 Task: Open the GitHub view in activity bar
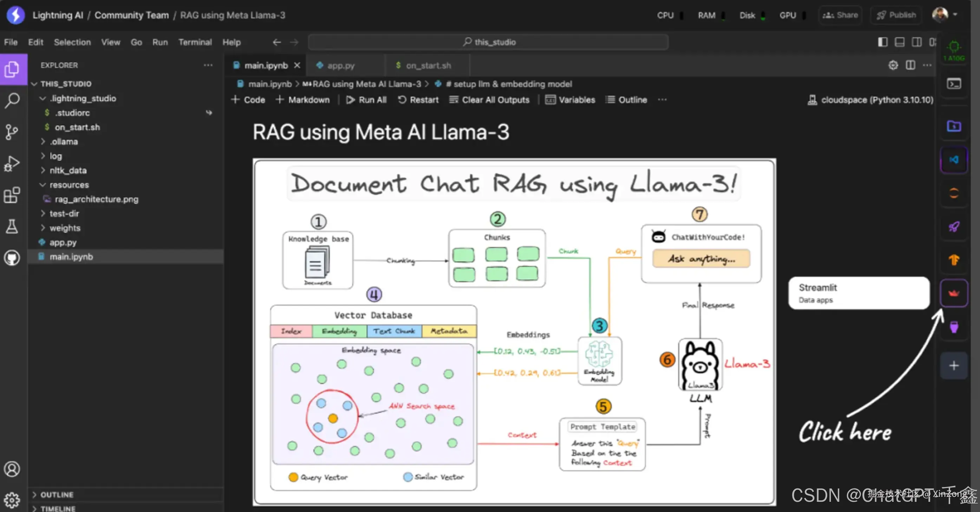click(13, 258)
